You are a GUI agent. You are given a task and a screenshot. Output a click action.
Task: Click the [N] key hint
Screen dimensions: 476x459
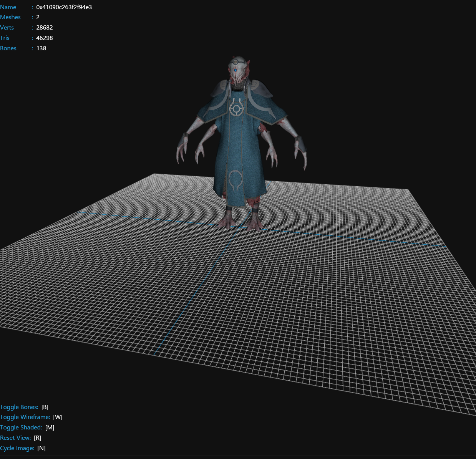click(x=41, y=448)
